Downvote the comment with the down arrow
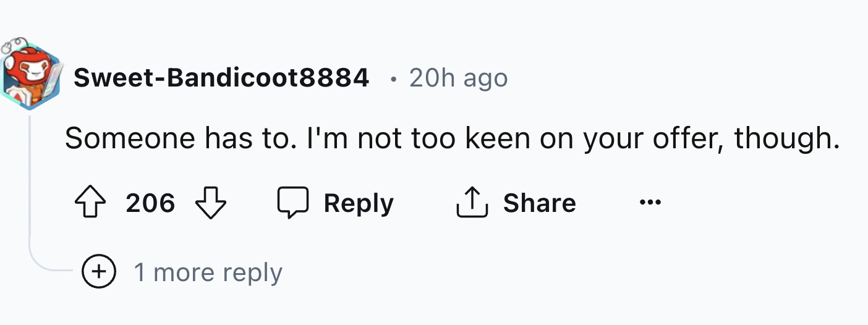The image size is (868, 325). (211, 203)
